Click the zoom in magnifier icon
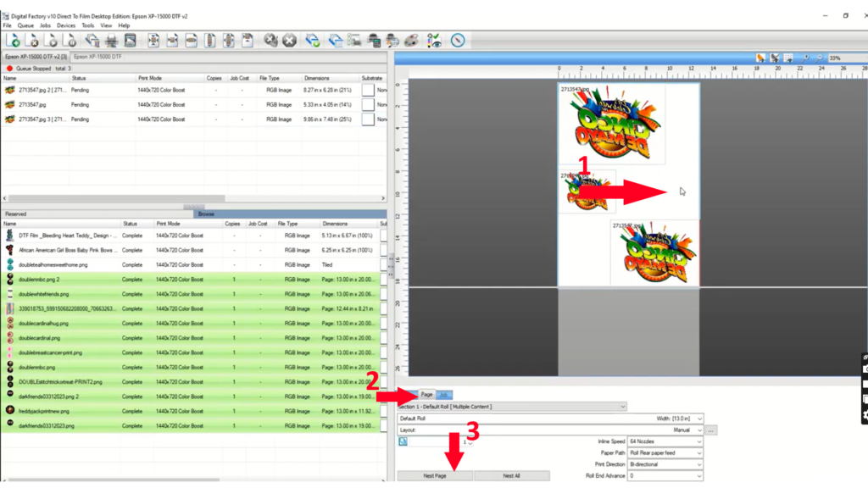This screenshot has width=868, height=488. pyautogui.click(x=805, y=58)
